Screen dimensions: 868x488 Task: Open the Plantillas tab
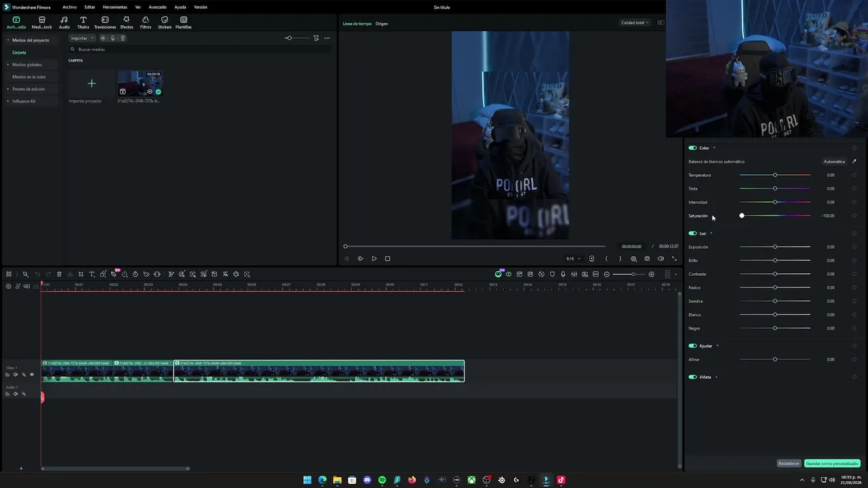[x=184, y=22]
